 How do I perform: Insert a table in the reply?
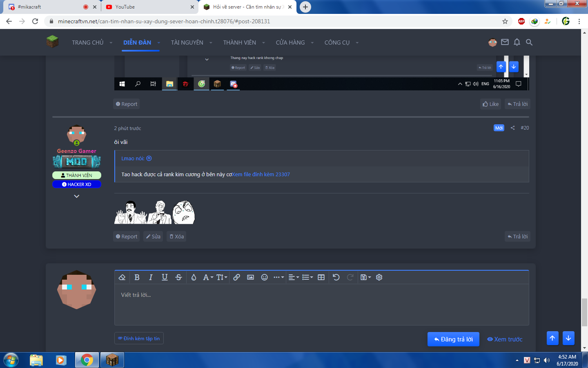coord(321,277)
